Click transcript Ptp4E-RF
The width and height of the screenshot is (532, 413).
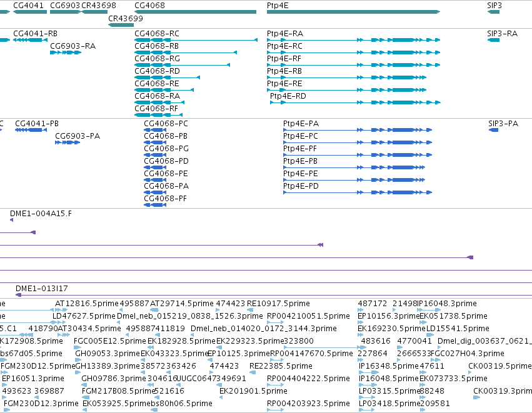[x=284, y=59]
